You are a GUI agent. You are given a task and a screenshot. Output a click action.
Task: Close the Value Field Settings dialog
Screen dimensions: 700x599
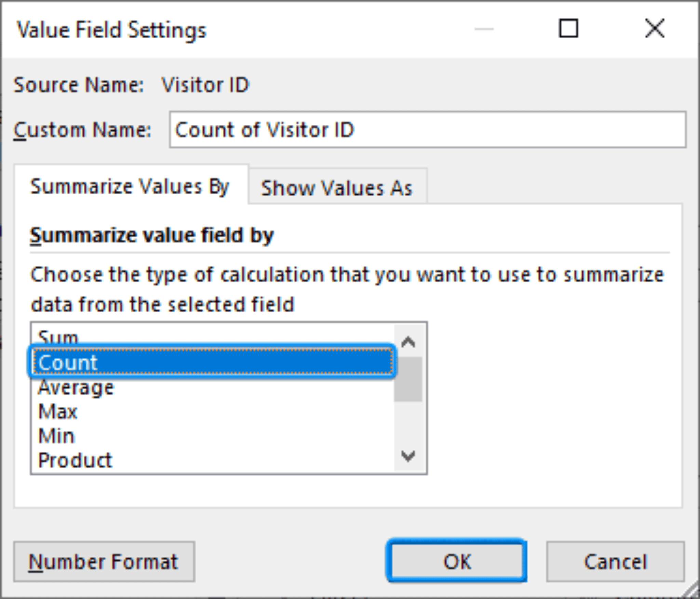[x=655, y=29]
